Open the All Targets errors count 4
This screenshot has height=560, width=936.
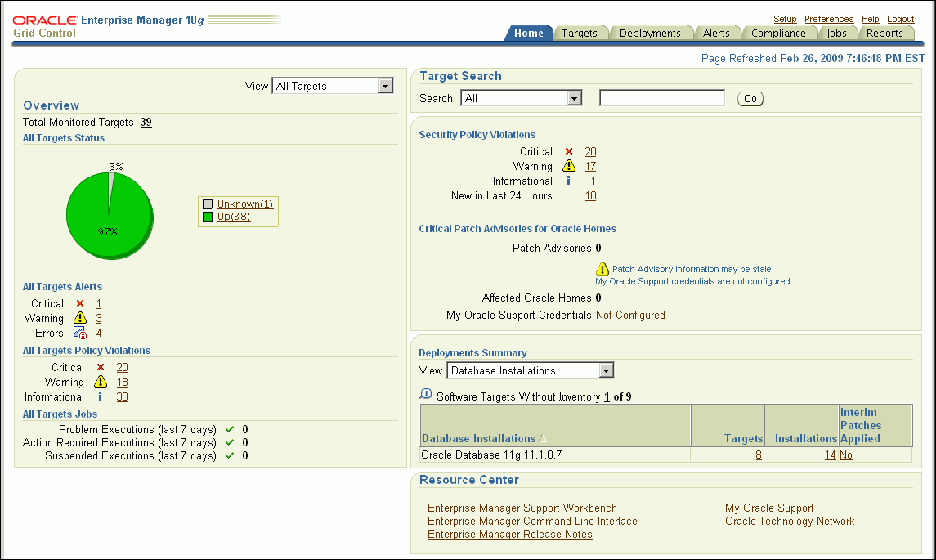coord(98,334)
